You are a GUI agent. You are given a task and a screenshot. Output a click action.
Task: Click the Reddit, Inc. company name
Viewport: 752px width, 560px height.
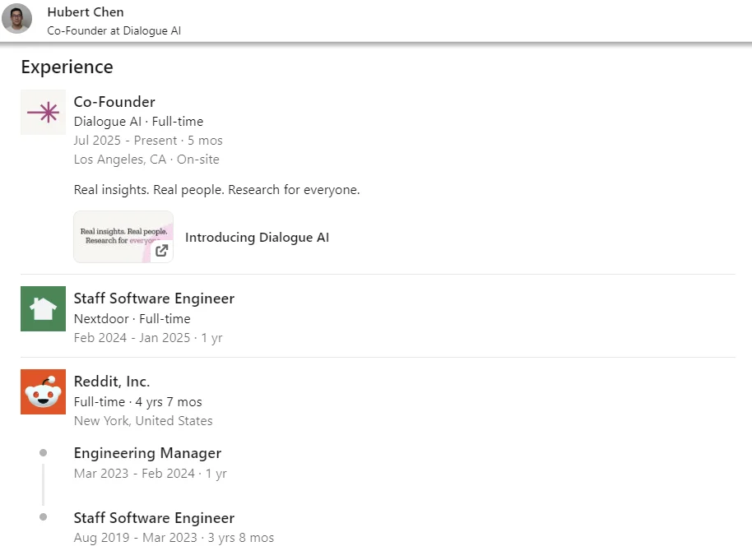(x=112, y=382)
